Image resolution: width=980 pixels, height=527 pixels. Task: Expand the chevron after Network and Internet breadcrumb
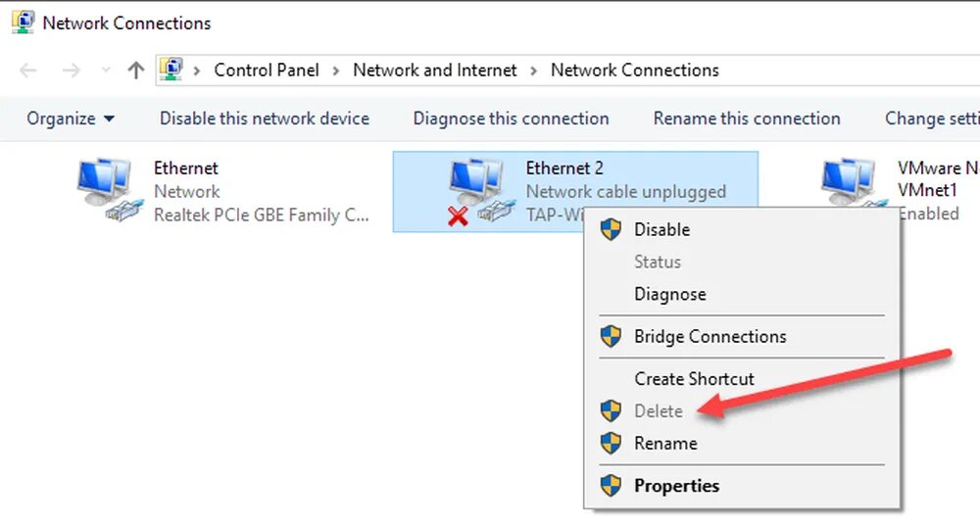coord(534,71)
